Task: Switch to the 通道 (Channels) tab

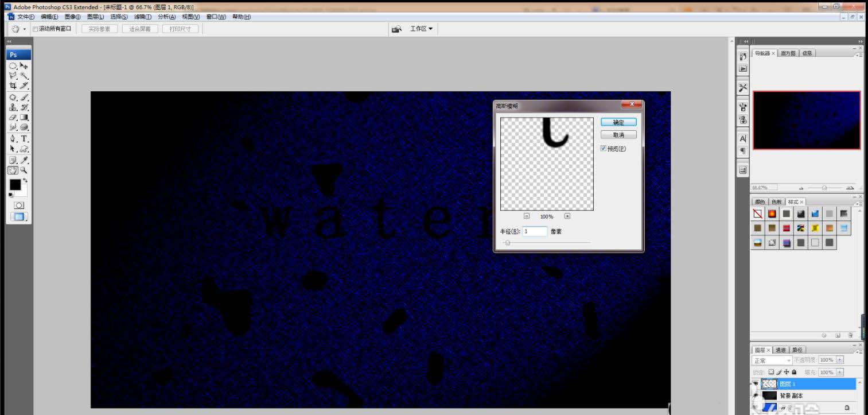Action: (780, 350)
